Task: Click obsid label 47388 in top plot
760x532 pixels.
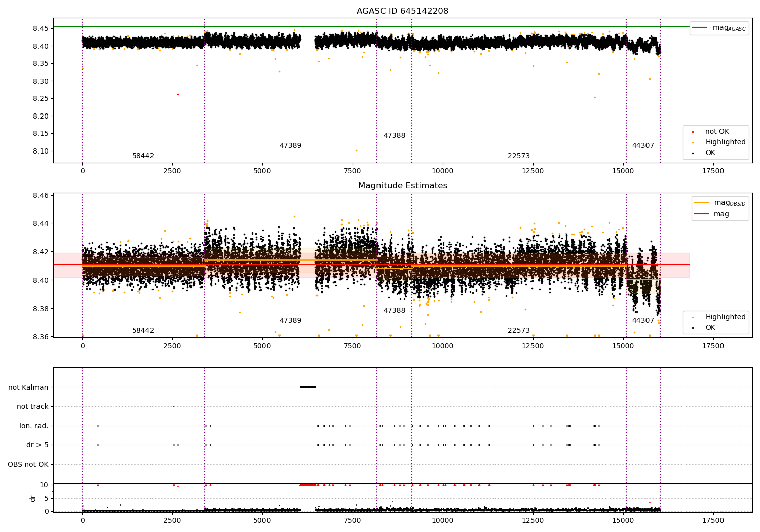Action: tap(394, 136)
